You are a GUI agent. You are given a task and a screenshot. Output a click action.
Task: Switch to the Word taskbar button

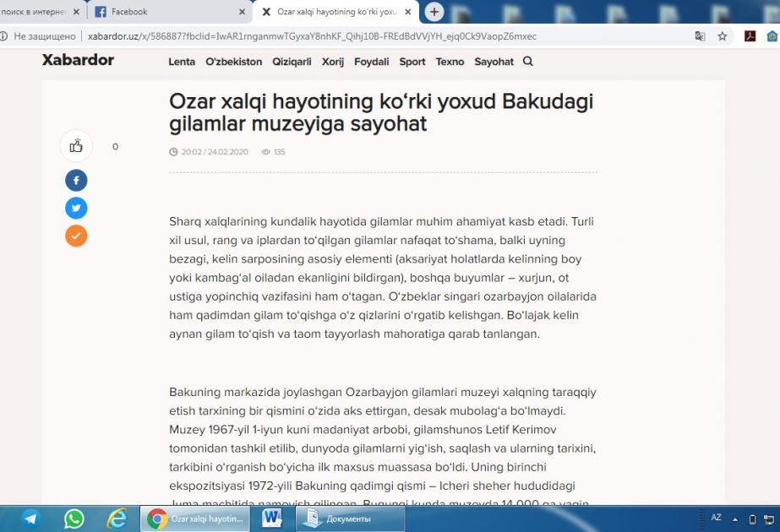[x=272, y=518]
